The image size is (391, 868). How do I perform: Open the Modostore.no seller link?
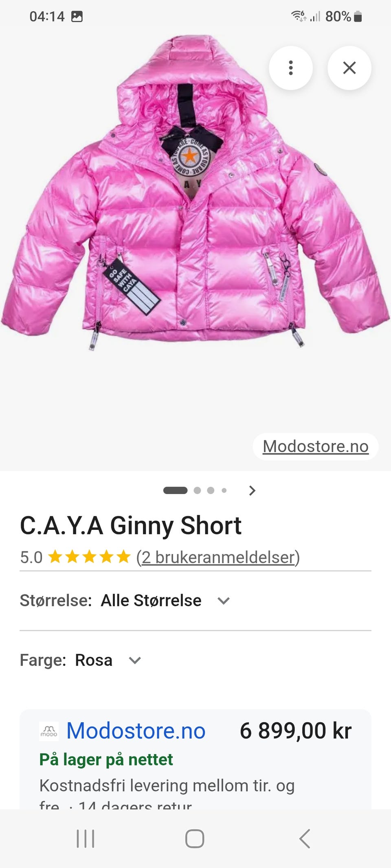pos(136,730)
